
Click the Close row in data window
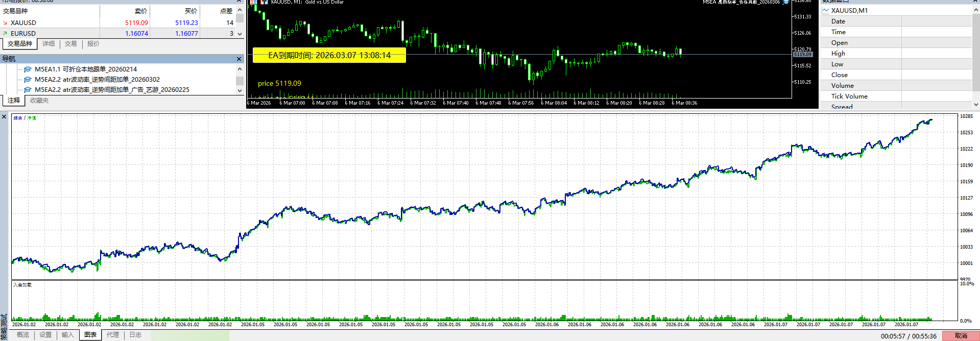point(896,75)
